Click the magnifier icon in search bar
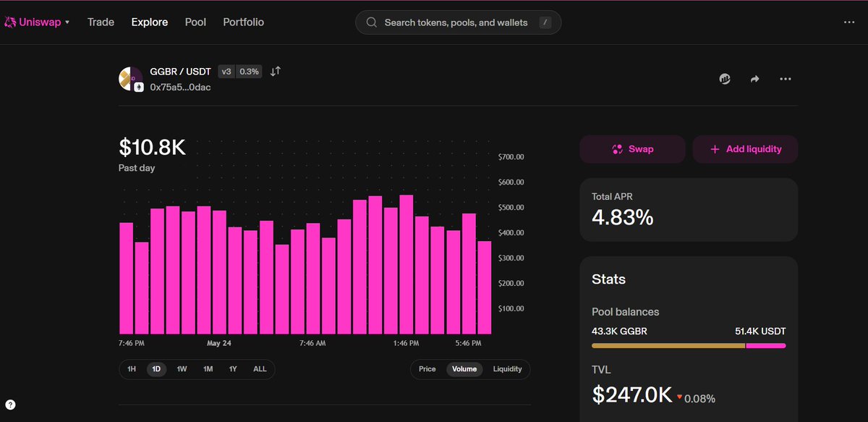The height and width of the screenshot is (422, 868). coord(372,22)
